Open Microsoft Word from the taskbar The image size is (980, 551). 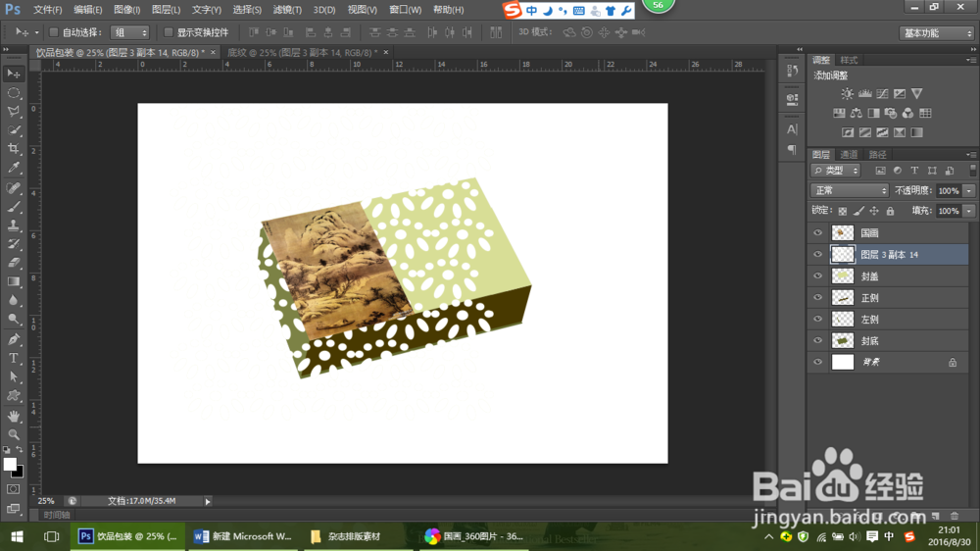243,536
